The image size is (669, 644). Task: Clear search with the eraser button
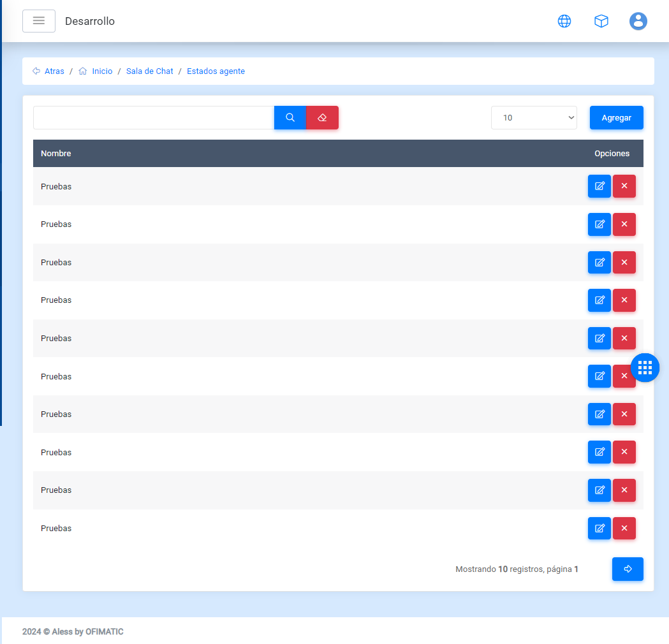322,118
